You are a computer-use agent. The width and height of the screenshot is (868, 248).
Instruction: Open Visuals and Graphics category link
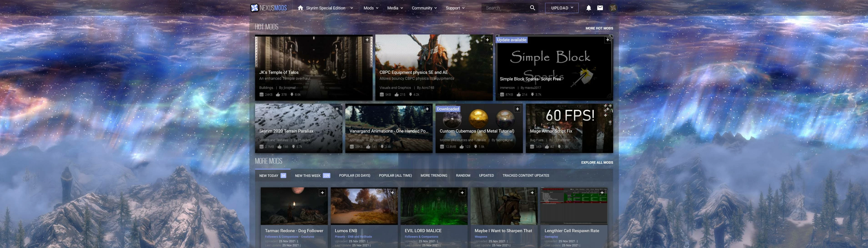click(395, 88)
